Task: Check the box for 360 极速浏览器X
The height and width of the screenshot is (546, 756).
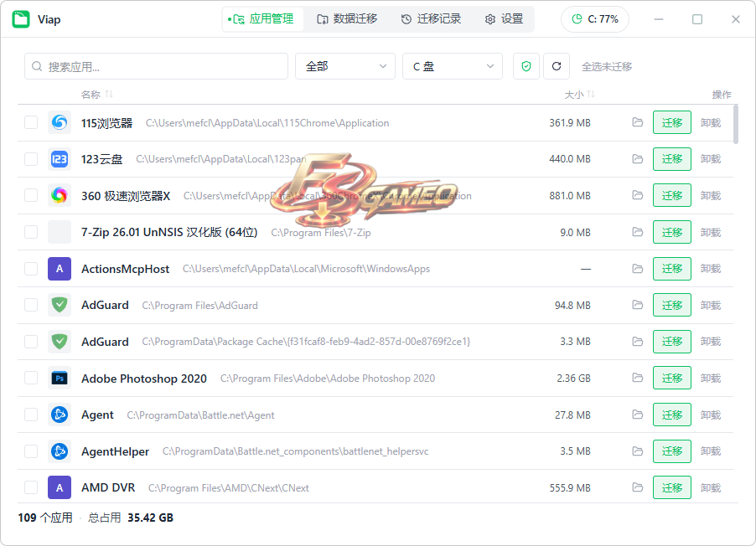Action: 31,195
